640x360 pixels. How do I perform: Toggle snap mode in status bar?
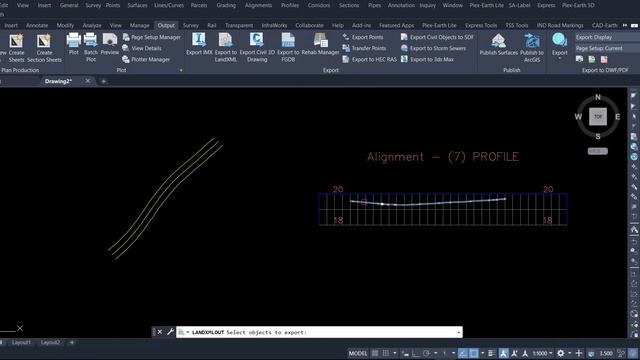point(385,353)
